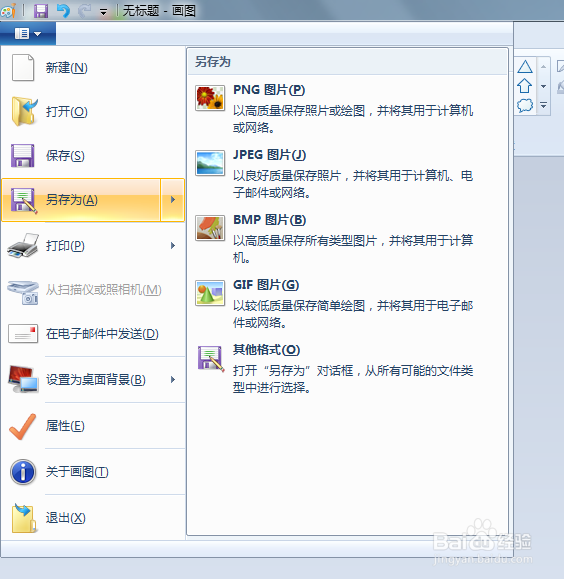Select the highlighted 另存为(A) menu entry
The width and height of the screenshot is (564, 579).
[x=81, y=200]
